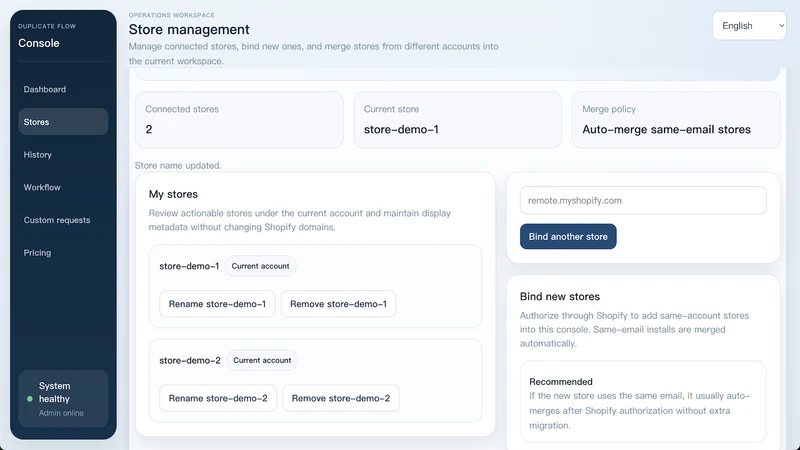The width and height of the screenshot is (800, 450).
Task: Click the Bind another store button
Action: (x=568, y=237)
